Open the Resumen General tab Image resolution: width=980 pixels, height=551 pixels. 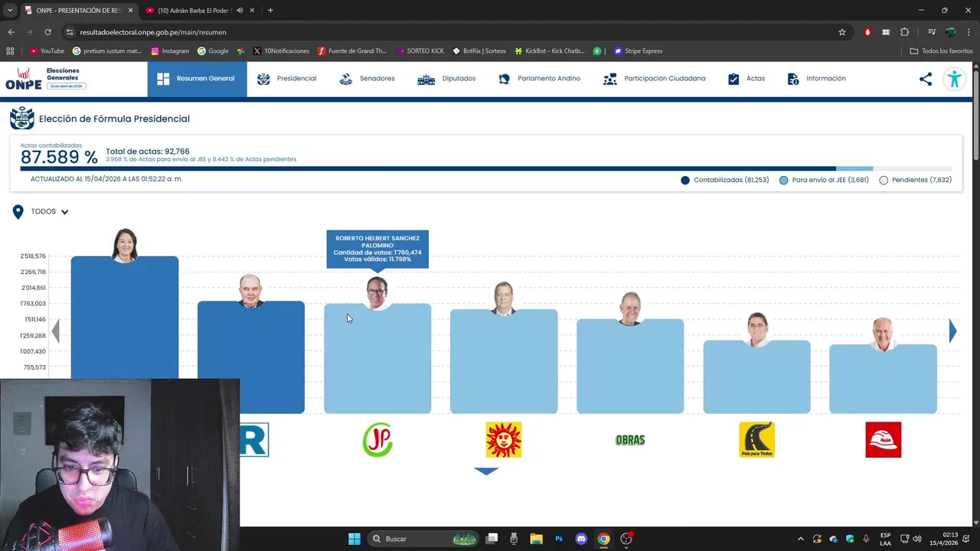pyautogui.click(x=197, y=79)
